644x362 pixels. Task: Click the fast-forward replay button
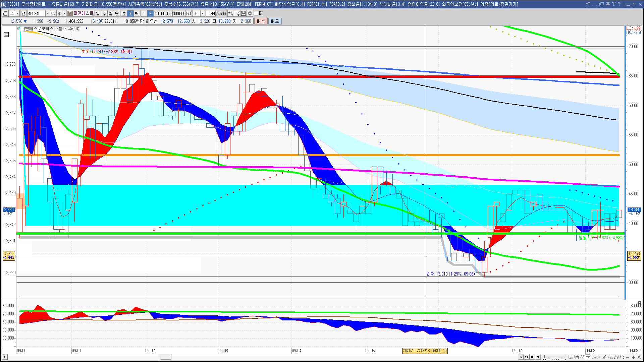pyautogui.click(x=538, y=357)
